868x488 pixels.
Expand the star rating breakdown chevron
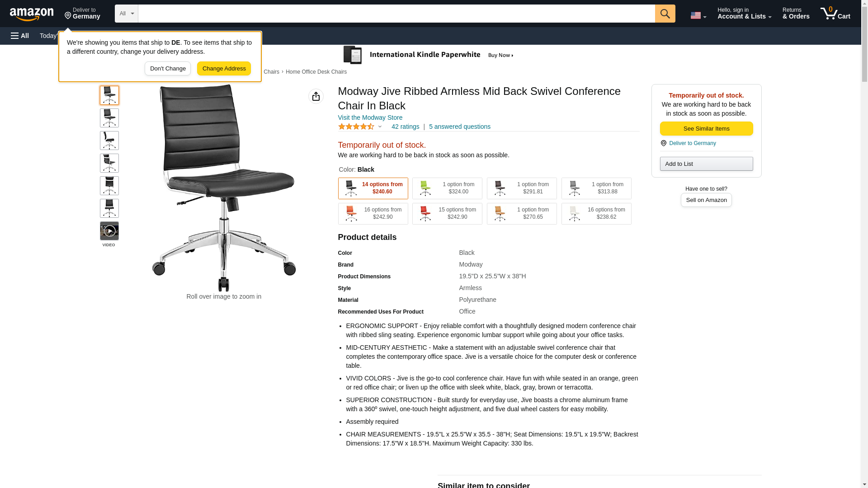[380, 127]
